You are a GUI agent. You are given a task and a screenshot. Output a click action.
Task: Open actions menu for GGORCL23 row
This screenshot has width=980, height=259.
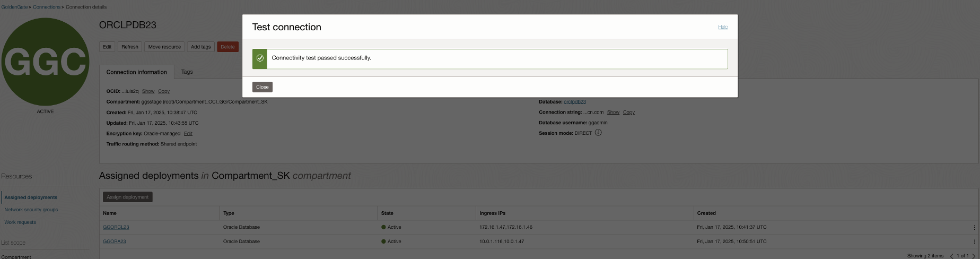click(974, 228)
